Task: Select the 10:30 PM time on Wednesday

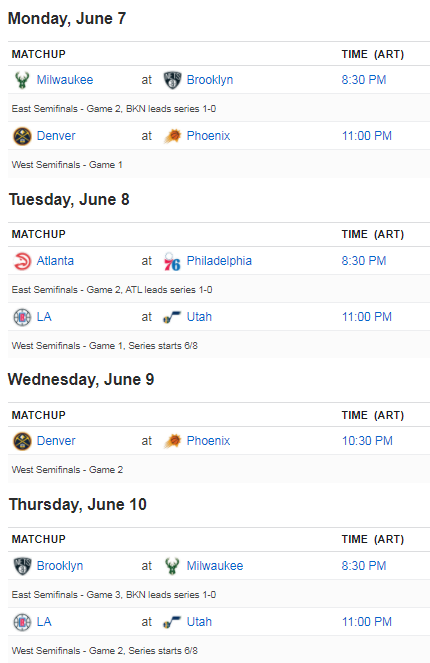Action: (x=367, y=441)
